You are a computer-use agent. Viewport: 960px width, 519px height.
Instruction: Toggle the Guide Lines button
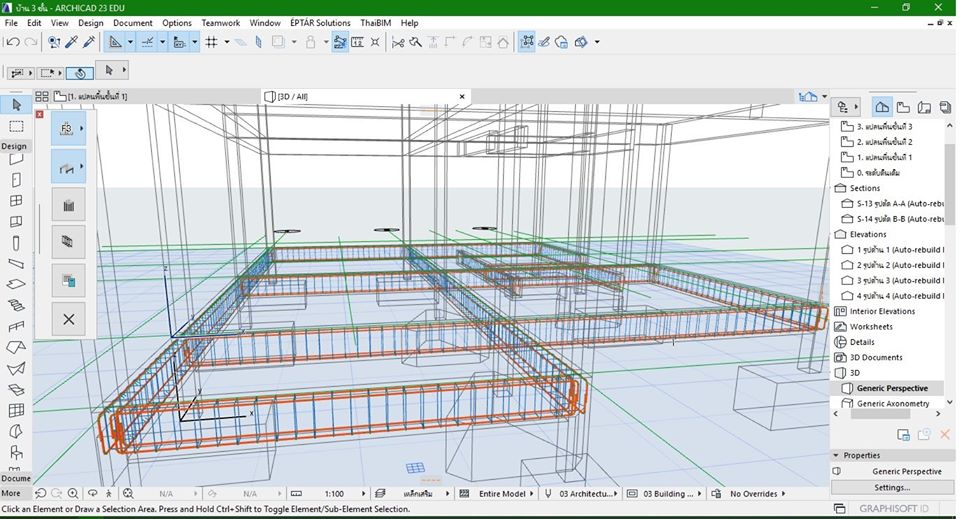115,42
